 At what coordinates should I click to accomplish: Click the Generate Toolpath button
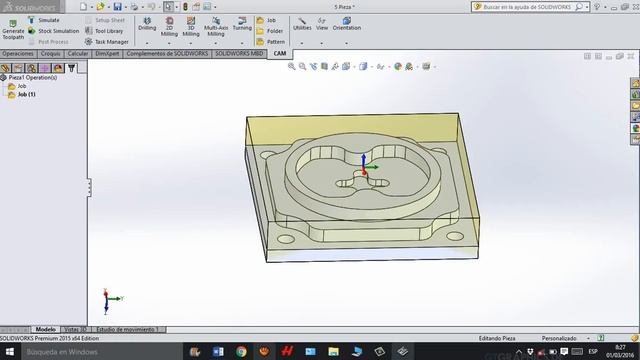pos(13,30)
